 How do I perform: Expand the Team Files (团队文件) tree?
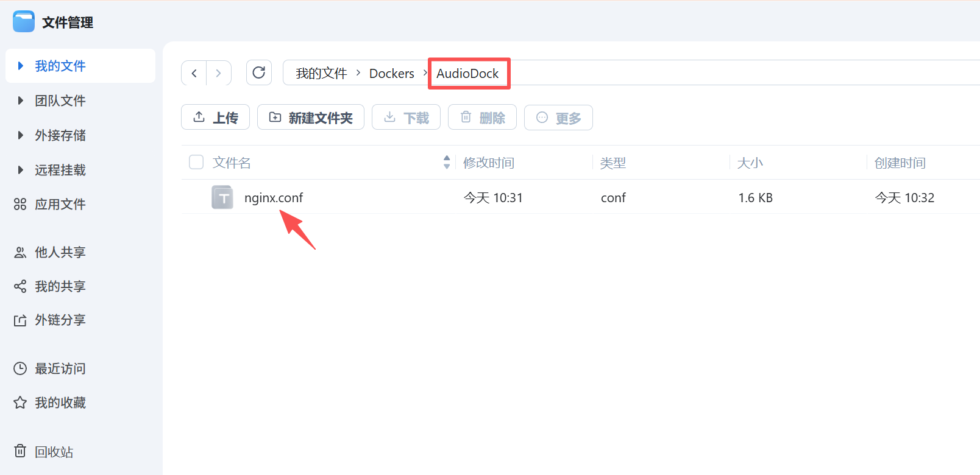[21, 100]
